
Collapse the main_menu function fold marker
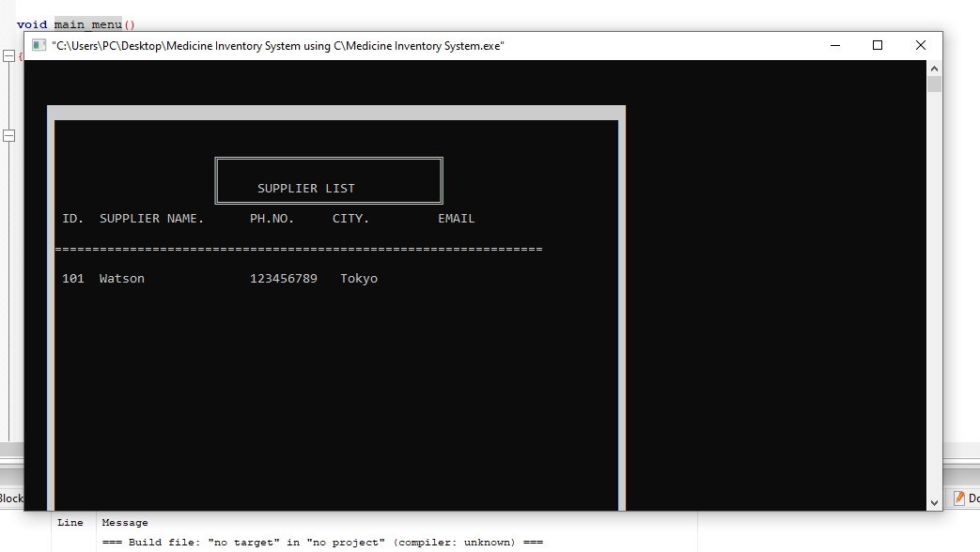tap(8, 56)
